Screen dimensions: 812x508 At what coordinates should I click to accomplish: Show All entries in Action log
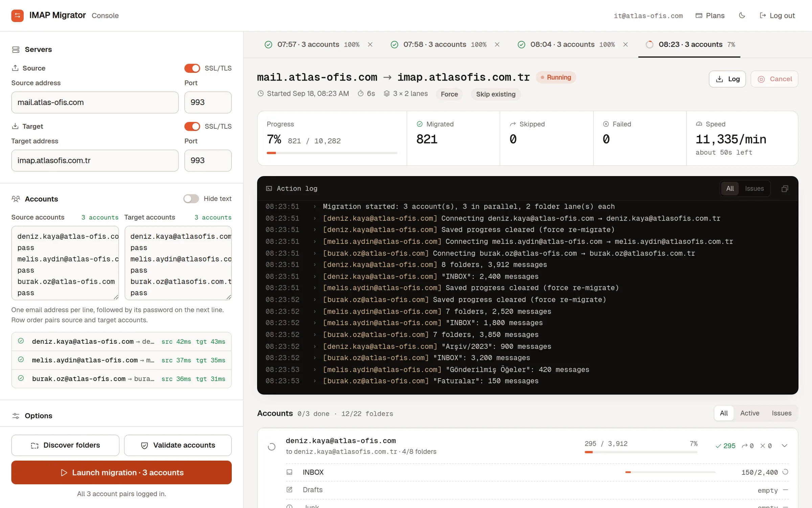[x=730, y=188]
